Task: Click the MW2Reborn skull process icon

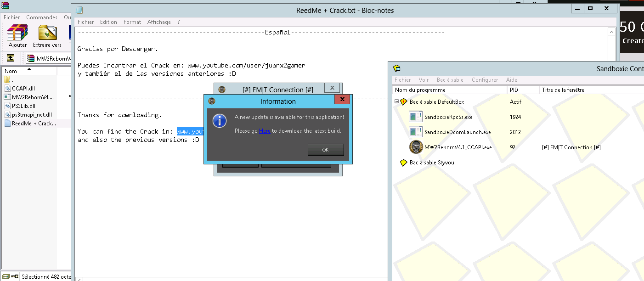Action: 416,147
